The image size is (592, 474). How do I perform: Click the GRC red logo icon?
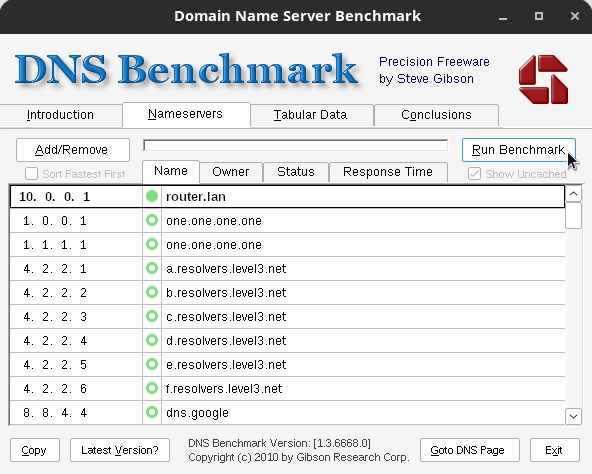[x=543, y=79]
